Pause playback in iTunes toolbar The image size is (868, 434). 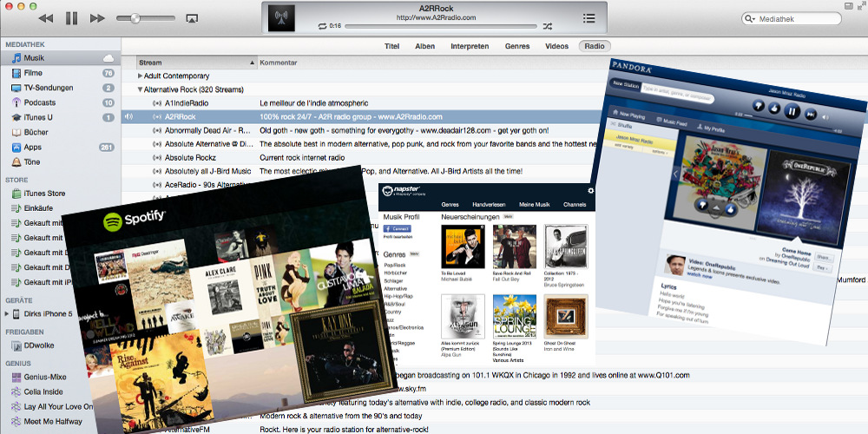click(71, 18)
